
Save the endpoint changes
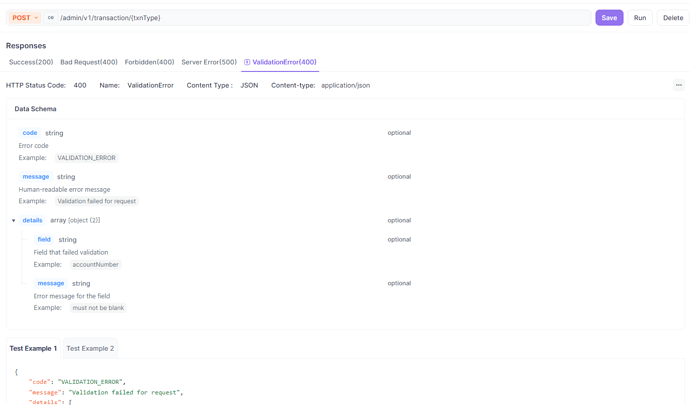click(609, 18)
